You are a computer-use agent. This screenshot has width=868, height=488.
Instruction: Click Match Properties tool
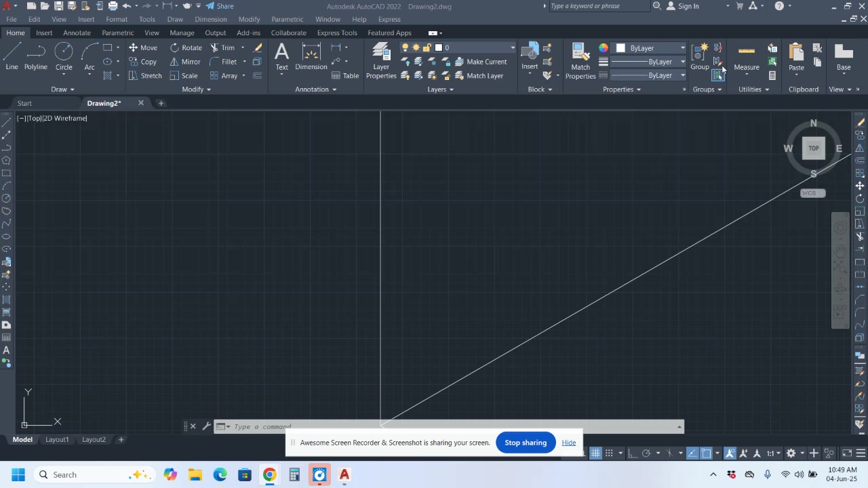[x=580, y=61]
